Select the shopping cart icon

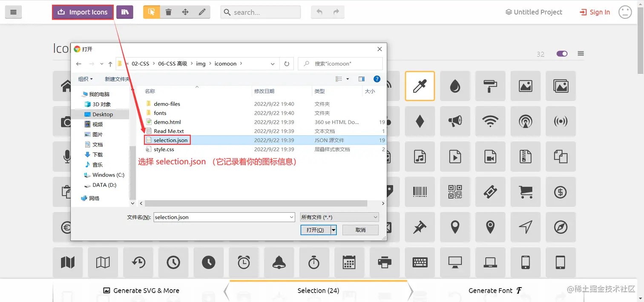pyautogui.click(x=525, y=192)
